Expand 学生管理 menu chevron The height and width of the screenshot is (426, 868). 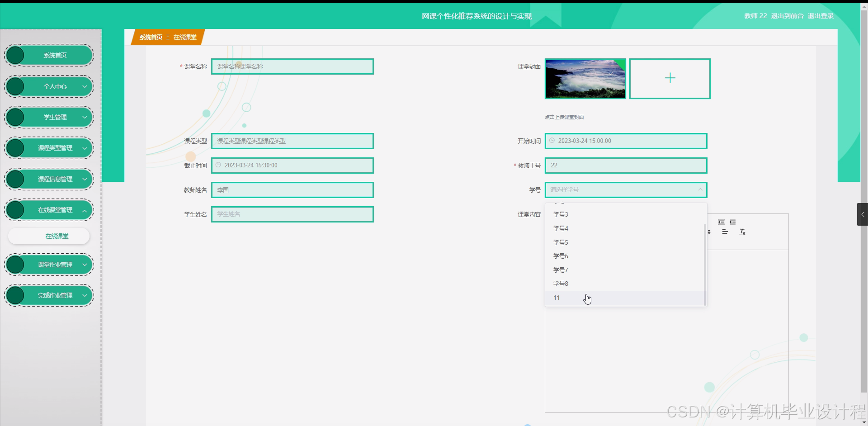point(85,117)
